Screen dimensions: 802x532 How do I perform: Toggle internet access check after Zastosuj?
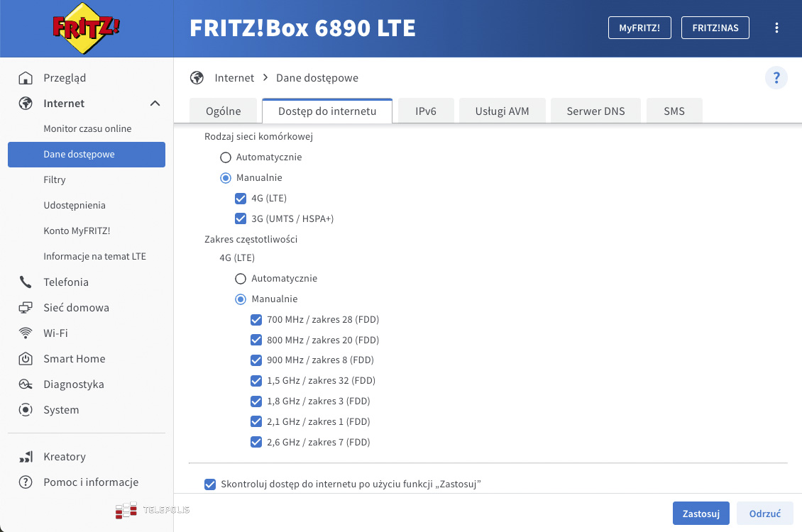210,484
